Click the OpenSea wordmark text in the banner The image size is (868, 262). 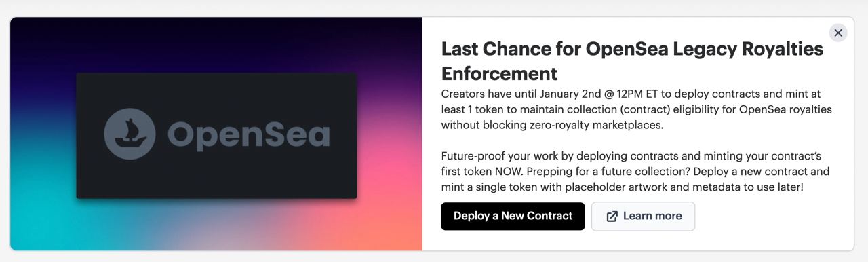pyautogui.click(x=248, y=134)
